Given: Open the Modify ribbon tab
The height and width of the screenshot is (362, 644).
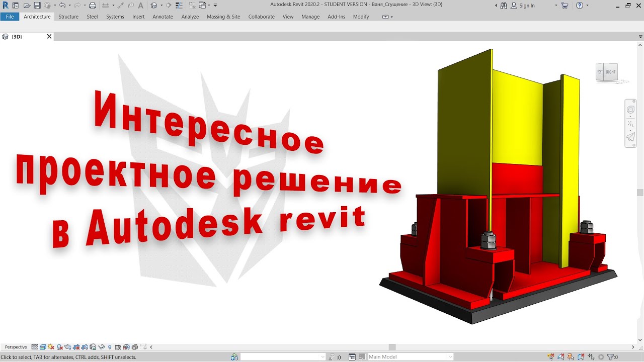Looking at the screenshot, I should pos(361,17).
